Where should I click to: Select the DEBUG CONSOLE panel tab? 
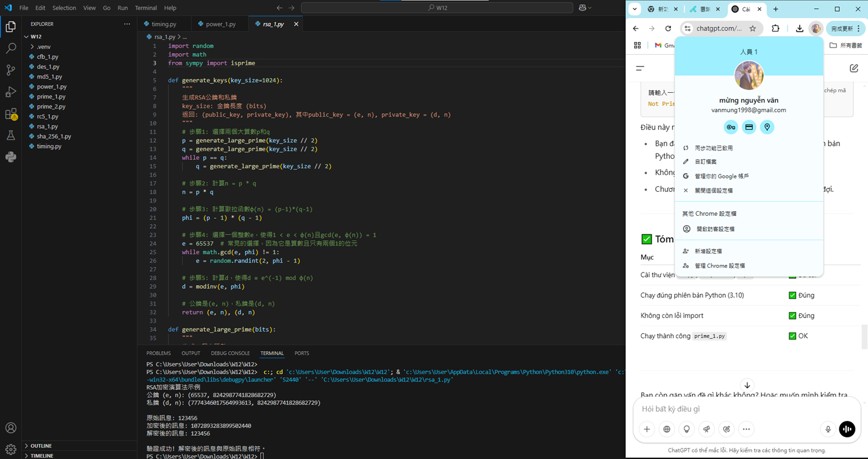click(x=230, y=353)
